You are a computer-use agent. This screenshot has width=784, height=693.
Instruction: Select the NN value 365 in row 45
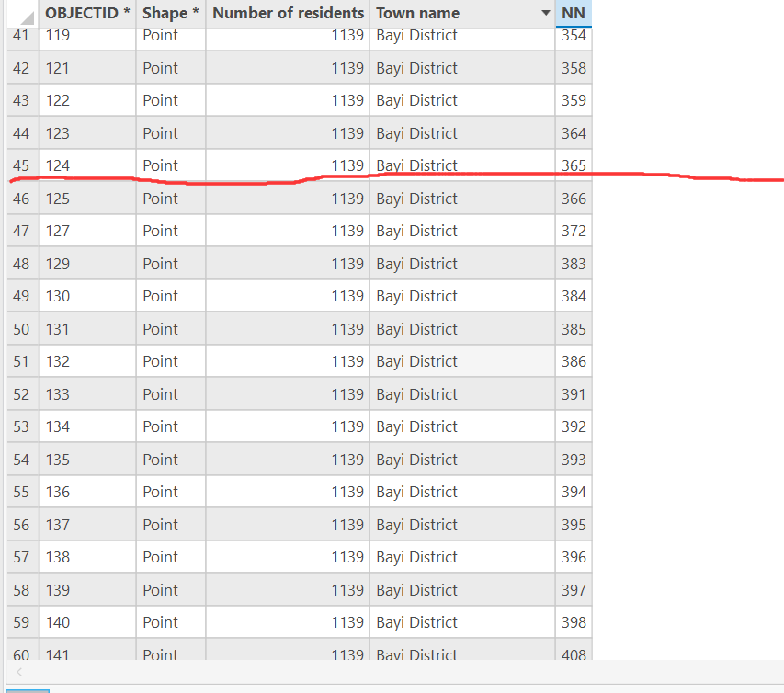574,165
